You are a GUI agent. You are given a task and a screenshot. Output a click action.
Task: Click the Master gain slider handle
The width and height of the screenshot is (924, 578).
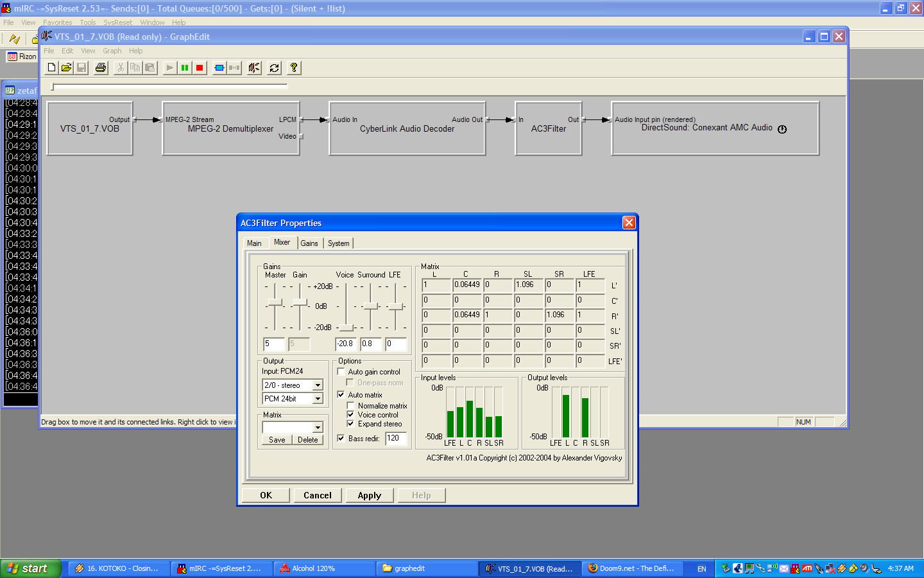click(275, 302)
